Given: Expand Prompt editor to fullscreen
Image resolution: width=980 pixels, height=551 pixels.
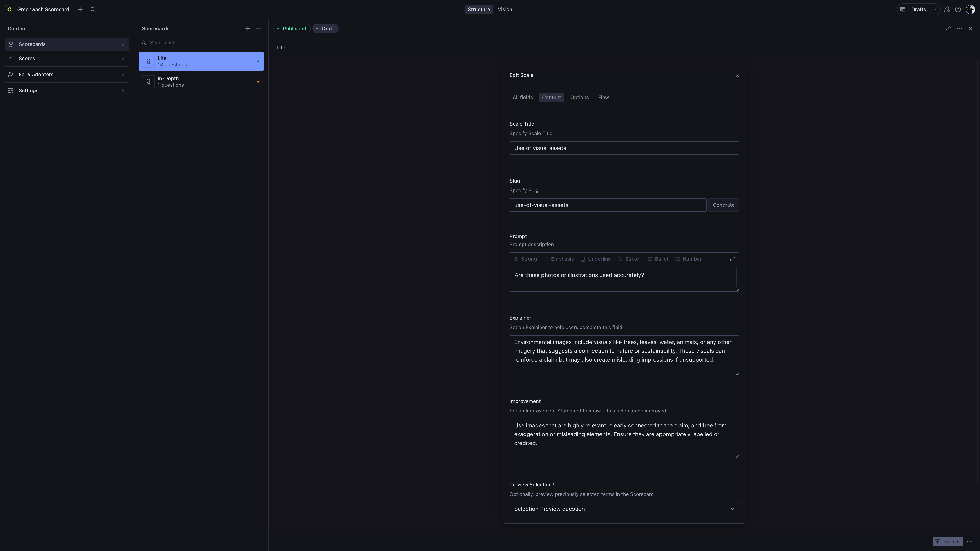Looking at the screenshot, I should (x=732, y=259).
